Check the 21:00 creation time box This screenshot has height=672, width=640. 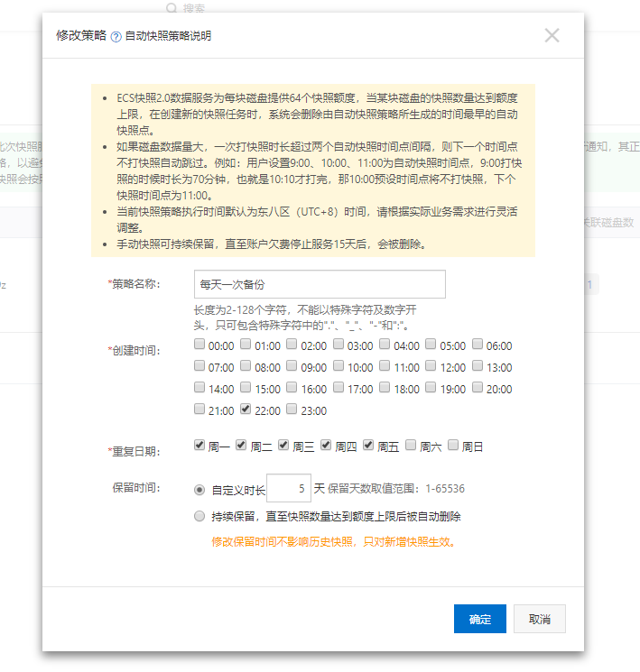(199, 409)
